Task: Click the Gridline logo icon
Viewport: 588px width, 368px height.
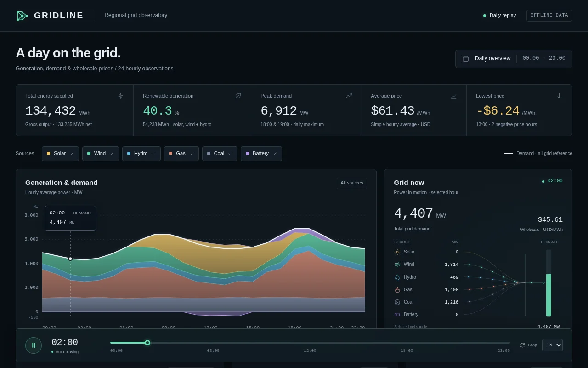Action: point(22,16)
